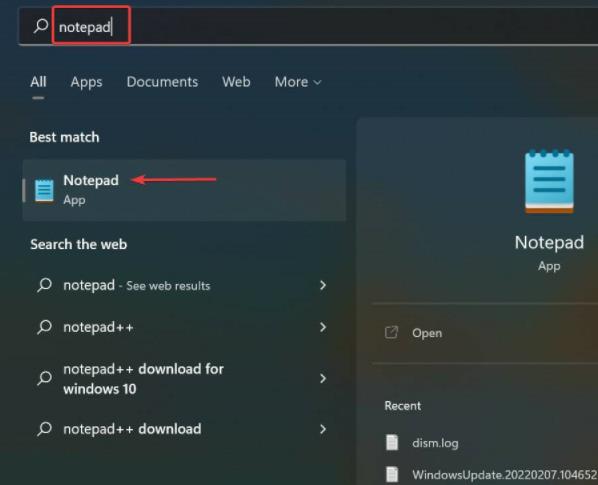This screenshot has width=598, height=485.
Task: Click the large Notepad icon in preview pane
Action: click(549, 181)
